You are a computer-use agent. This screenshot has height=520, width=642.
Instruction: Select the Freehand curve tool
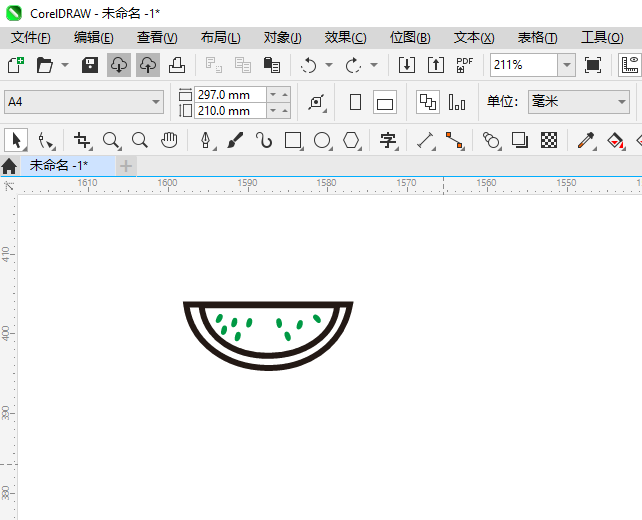click(x=264, y=140)
